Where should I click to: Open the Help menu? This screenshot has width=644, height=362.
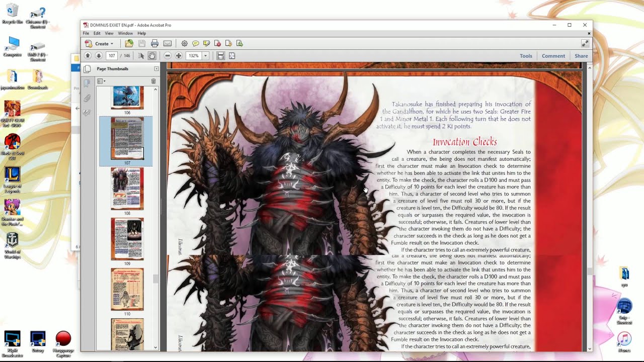(141, 33)
